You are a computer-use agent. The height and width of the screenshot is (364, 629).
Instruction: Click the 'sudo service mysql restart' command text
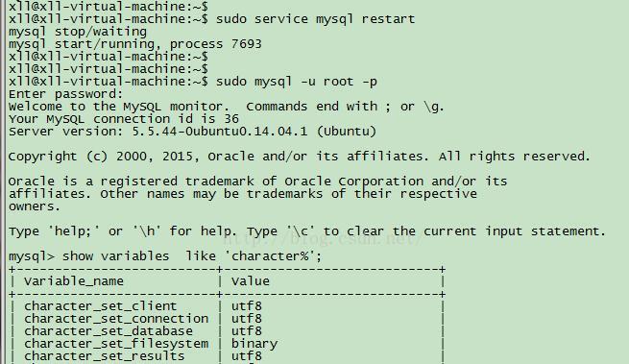[315, 19]
